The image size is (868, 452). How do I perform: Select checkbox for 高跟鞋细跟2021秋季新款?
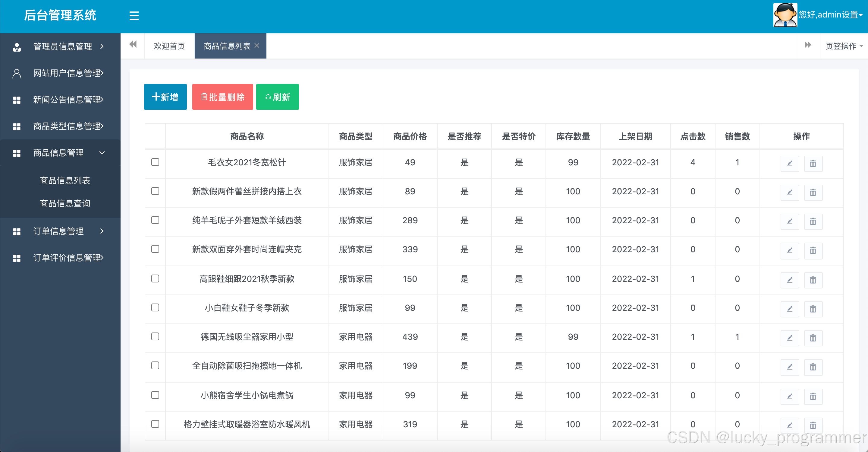[155, 279]
